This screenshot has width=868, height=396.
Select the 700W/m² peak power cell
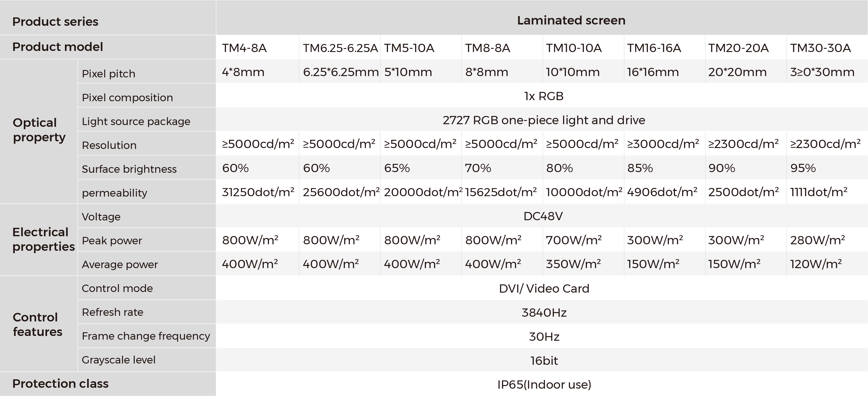pyautogui.click(x=583, y=240)
